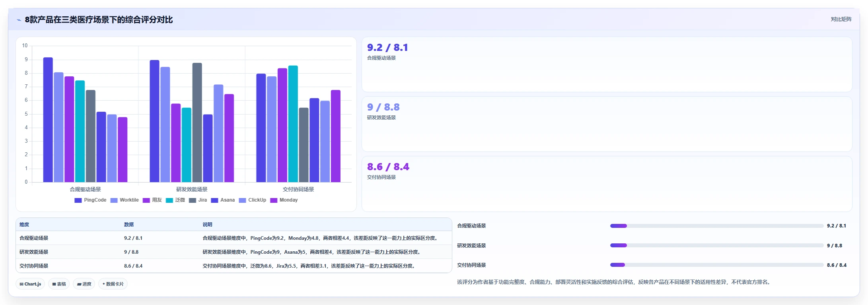
Task: Click the 数据 table column header
Action: pyautogui.click(x=129, y=225)
